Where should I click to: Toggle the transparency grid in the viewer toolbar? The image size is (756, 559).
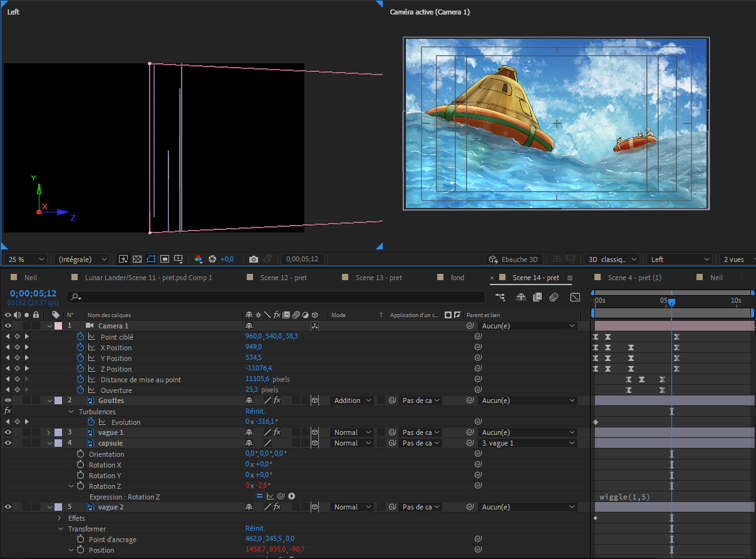click(137, 259)
